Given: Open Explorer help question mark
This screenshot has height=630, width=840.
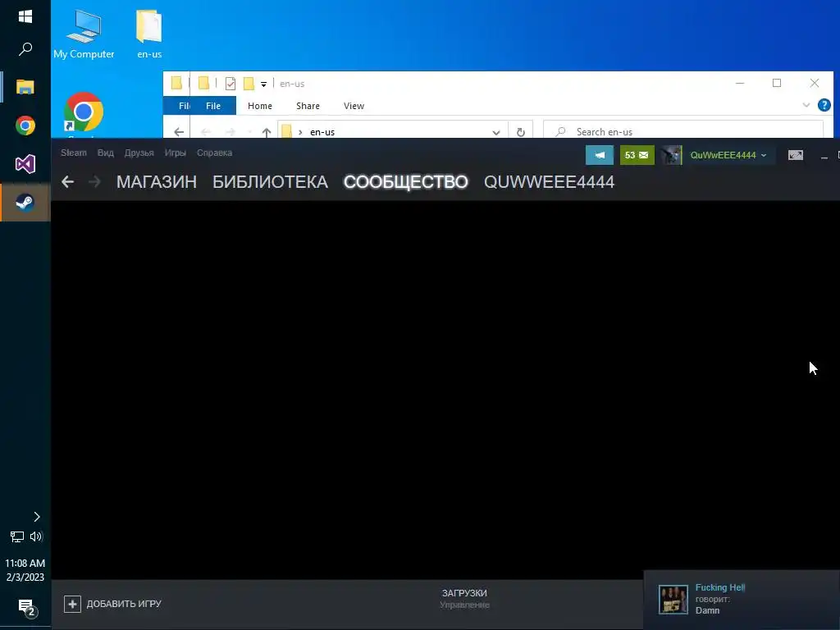Looking at the screenshot, I should point(824,105).
